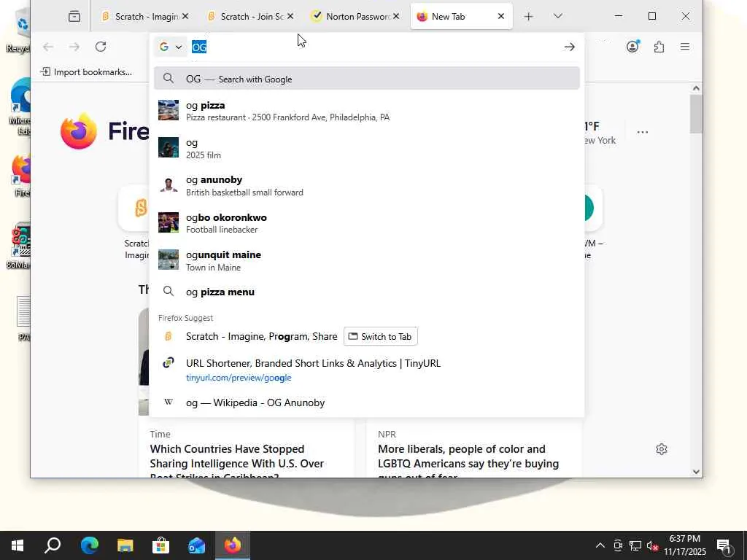Launch Microsoft Edge from taskbar

coord(89,545)
